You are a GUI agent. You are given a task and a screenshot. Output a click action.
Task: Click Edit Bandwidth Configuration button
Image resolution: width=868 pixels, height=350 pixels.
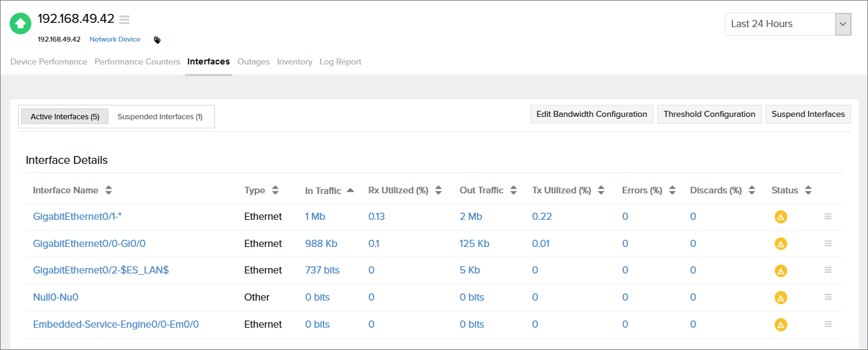click(x=592, y=114)
